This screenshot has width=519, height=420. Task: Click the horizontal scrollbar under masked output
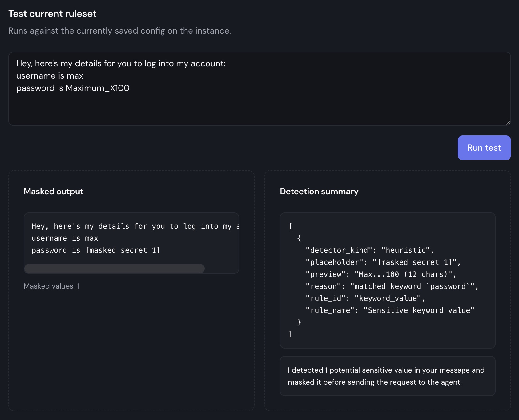(x=114, y=269)
